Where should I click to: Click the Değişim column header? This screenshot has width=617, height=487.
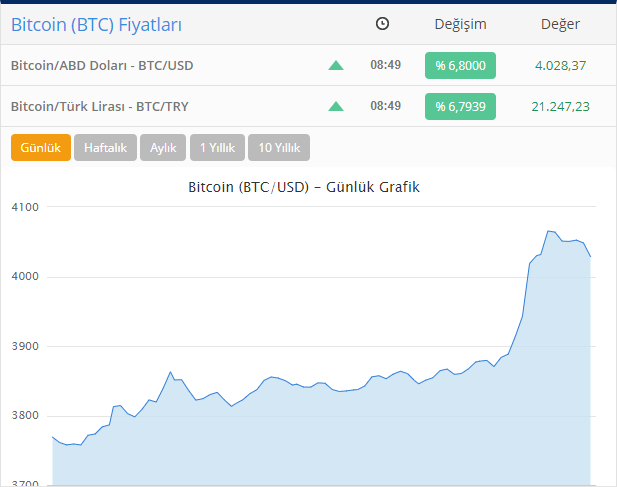[460, 24]
